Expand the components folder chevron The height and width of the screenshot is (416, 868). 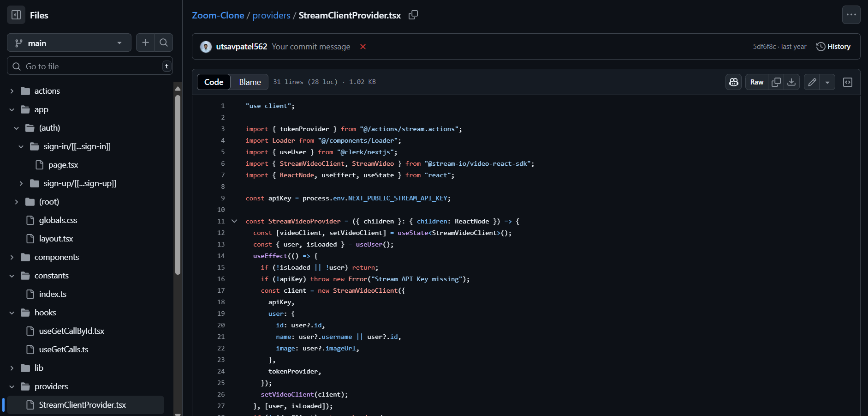(x=12, y=257)
